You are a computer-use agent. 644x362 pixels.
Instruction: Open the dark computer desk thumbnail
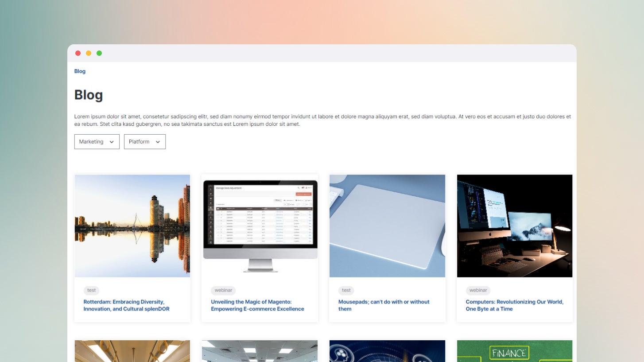tap(515, 226)
